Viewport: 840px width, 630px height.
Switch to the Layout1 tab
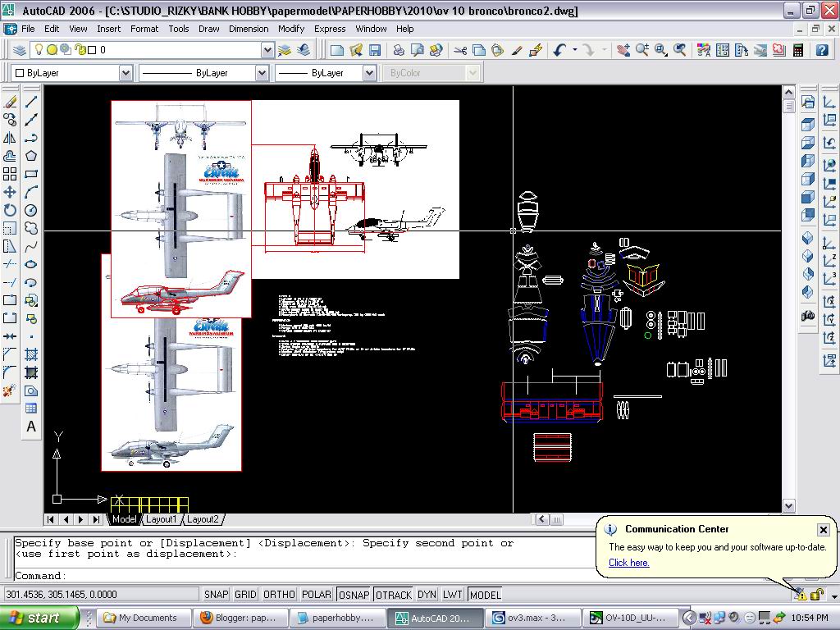(x=161, y=519)
